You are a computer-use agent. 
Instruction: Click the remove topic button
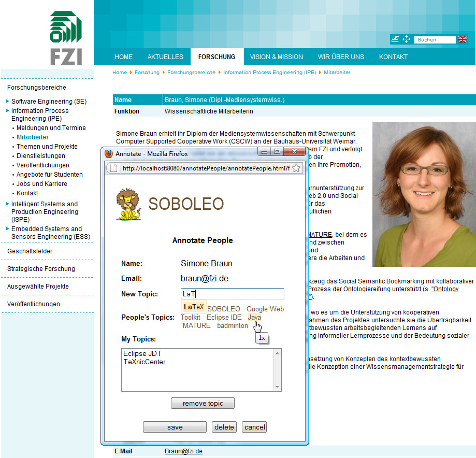tap(203, 403)
